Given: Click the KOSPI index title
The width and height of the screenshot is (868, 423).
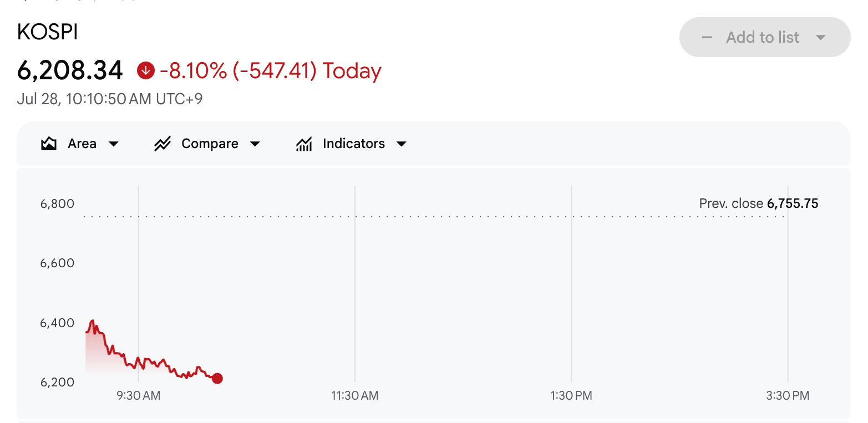Looking at the screenshot, I should [x=48, y=33].
